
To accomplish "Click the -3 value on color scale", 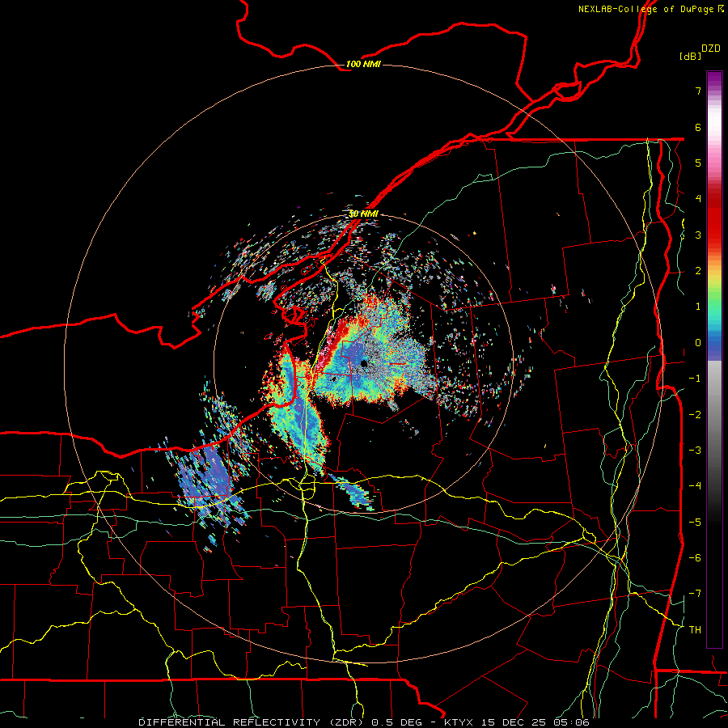I will [x=695, y=450].
